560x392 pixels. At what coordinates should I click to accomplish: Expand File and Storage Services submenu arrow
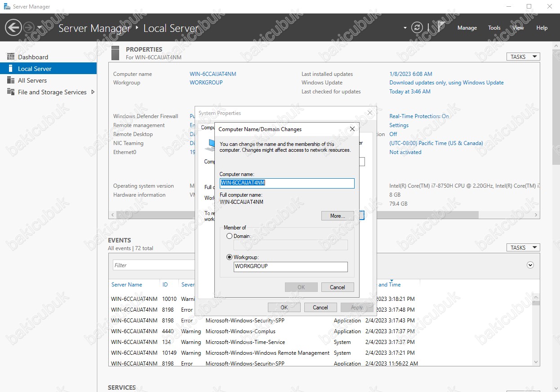coord(93,92)
